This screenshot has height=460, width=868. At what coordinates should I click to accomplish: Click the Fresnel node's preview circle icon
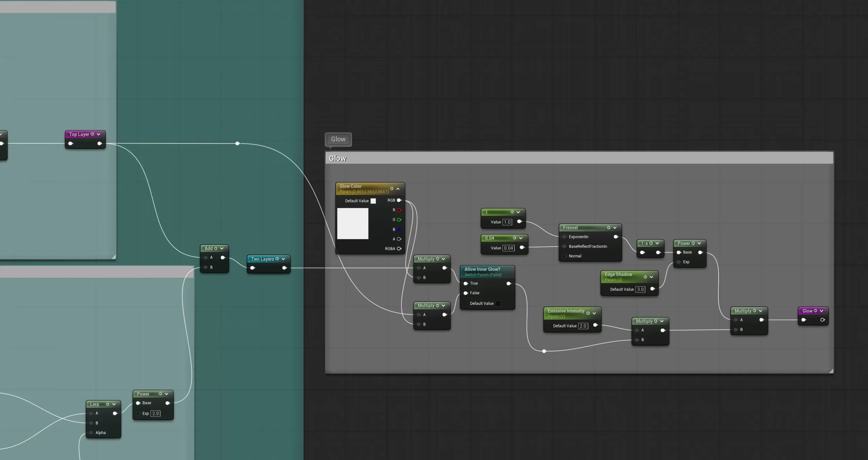(x=609, y=228)
